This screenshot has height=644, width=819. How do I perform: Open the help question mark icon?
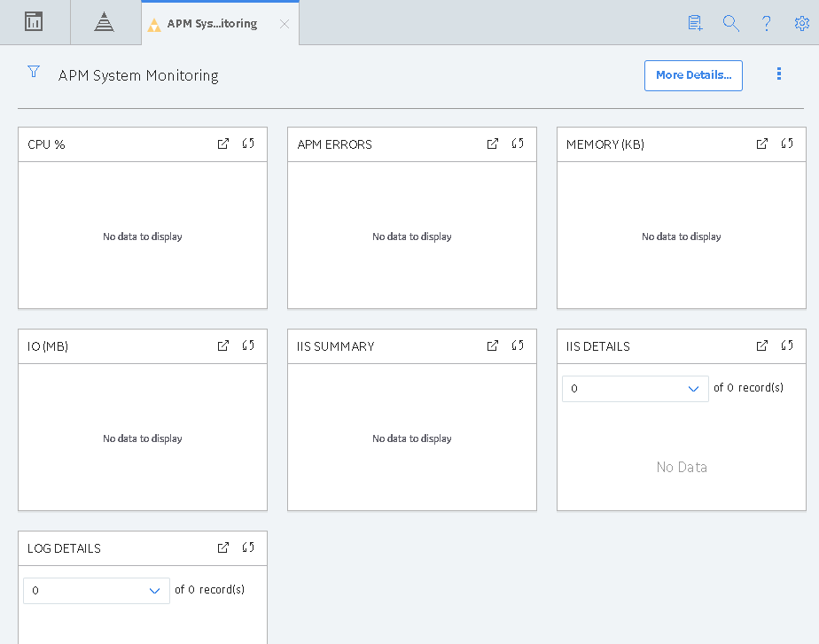tap(766, 24)
